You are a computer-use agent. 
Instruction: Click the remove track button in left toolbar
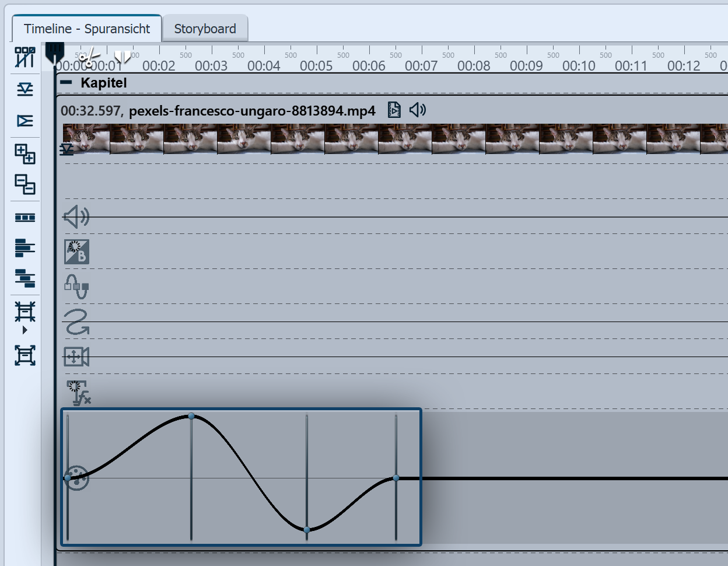click(24, 184)
